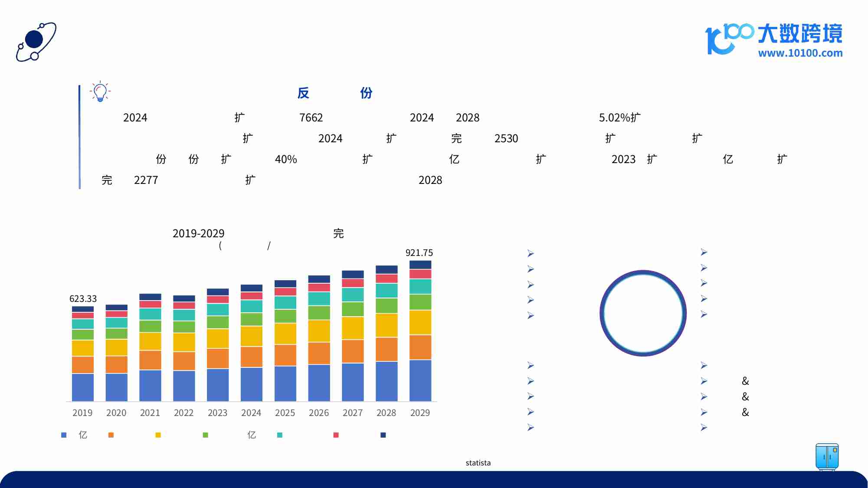Click the 7662 figure in the paragraph
The image size is (868, 488).
pyautogui.click(x=311, y=118)
